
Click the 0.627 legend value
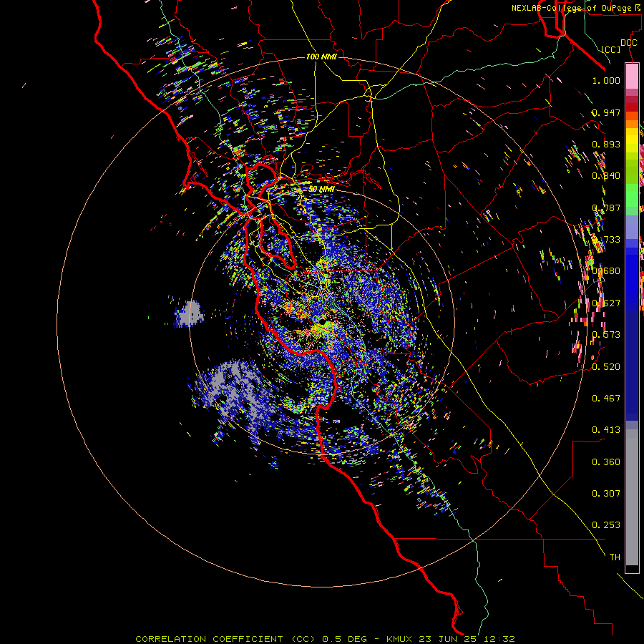point(606,303)
